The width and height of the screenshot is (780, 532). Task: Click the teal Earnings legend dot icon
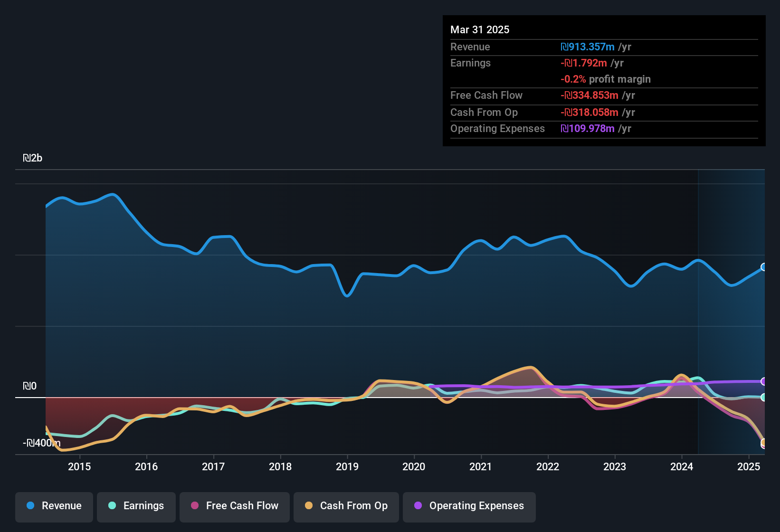(x=112, y=506)
